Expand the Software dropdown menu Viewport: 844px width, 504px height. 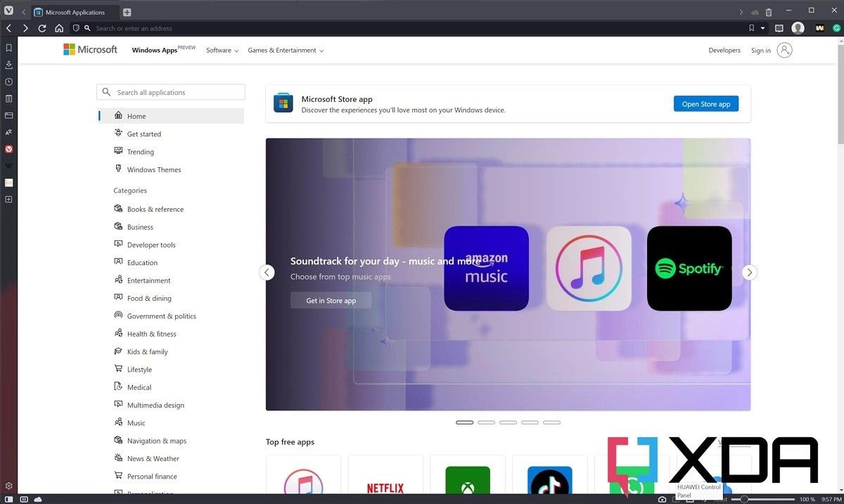point(222,51)
